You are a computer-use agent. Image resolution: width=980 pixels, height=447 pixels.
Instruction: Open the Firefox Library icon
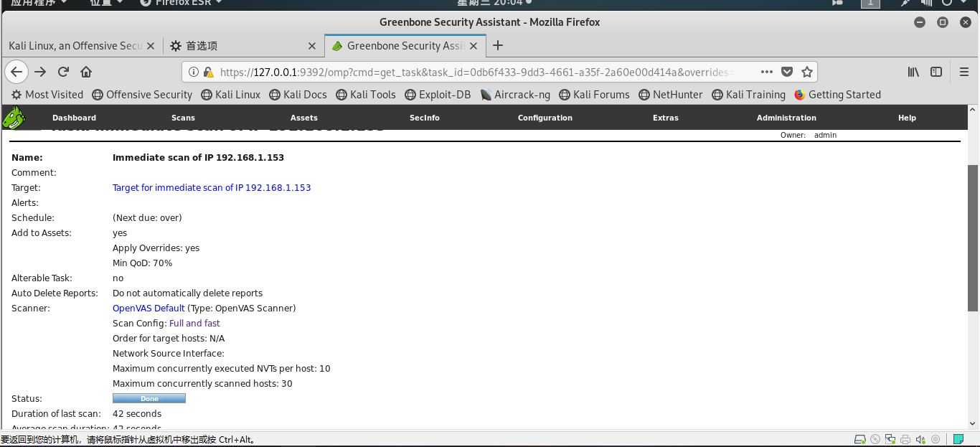coord(913,72)
